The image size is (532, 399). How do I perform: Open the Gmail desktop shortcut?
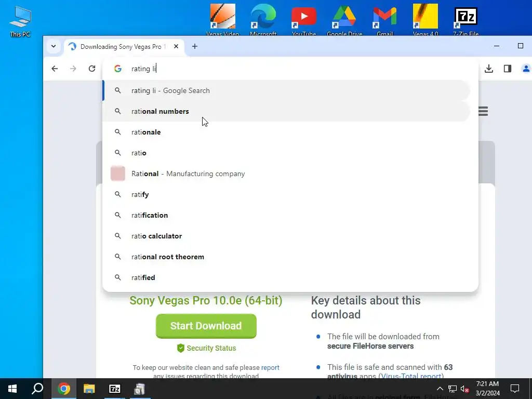point(385,20)
